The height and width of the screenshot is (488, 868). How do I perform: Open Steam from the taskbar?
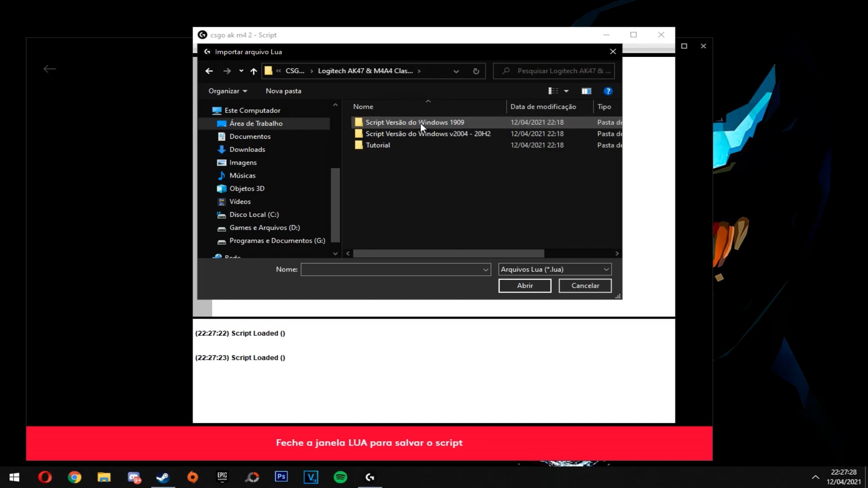163,477
